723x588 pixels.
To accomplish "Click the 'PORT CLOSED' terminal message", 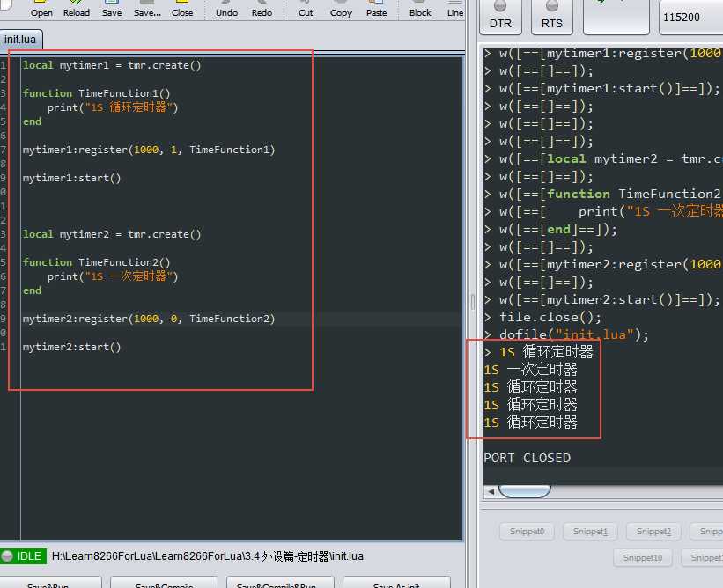I will click(x=527, y=458).
